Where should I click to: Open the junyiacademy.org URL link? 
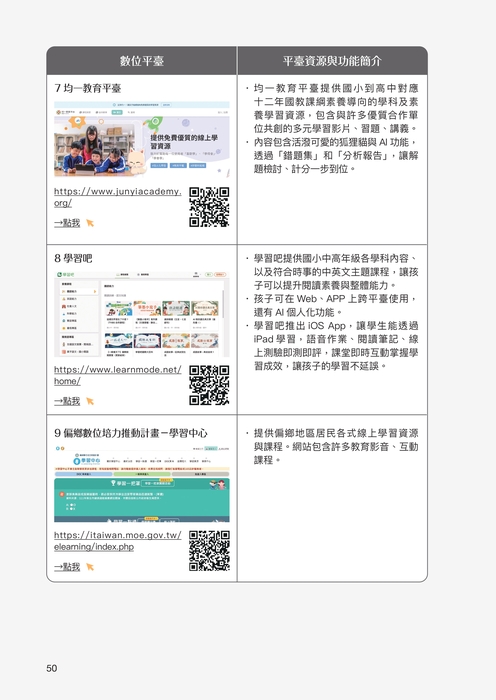(x=117, y=197)
